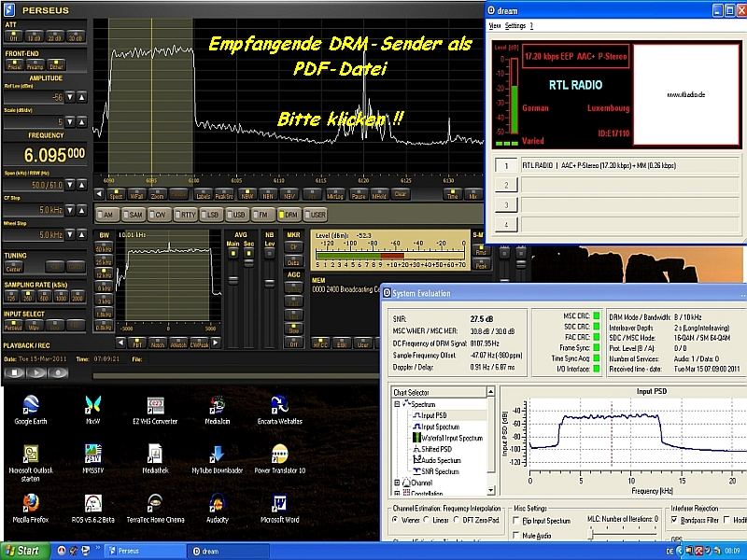This screenshot has height=560, width=747.
Task: Switch demodulation mode to USB
Action: pyautogui.click(x=237, y=215)
